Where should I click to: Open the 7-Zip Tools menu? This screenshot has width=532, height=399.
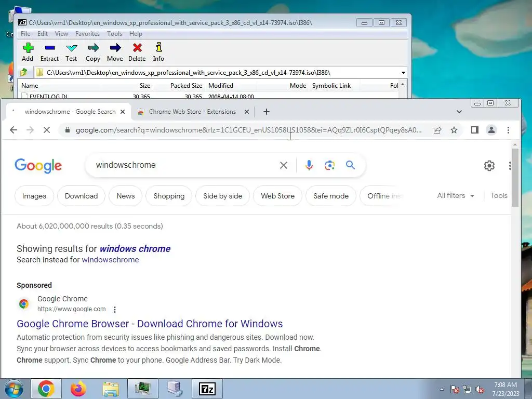114,34
